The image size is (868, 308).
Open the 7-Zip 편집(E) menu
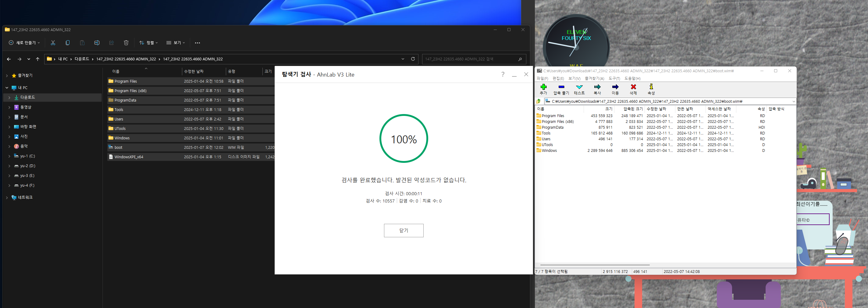click(558, 78)
